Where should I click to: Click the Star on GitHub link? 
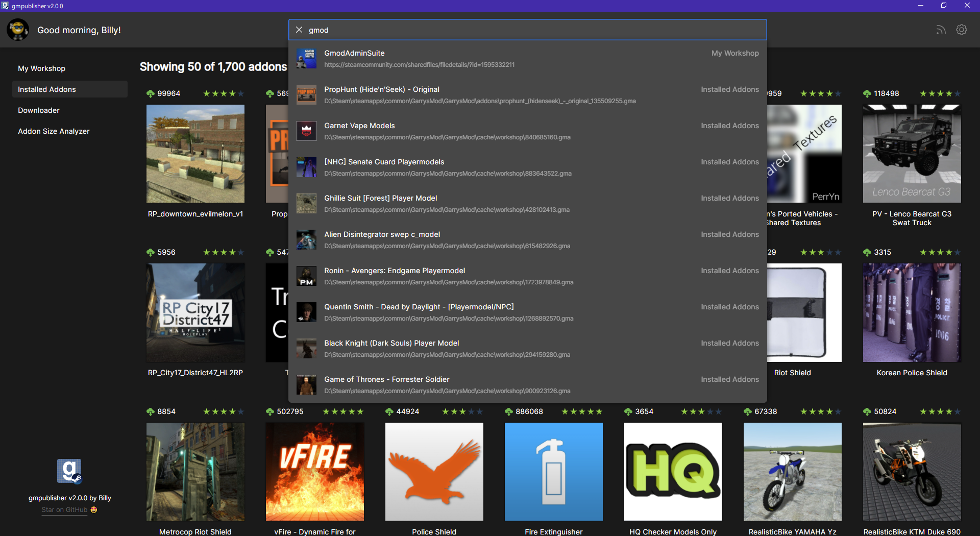tap(64, 509)
